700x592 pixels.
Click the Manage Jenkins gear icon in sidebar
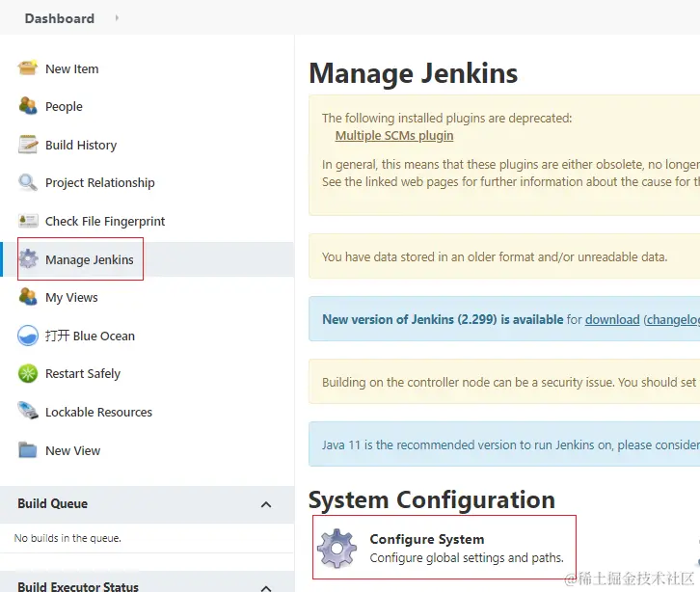(29, 259)
